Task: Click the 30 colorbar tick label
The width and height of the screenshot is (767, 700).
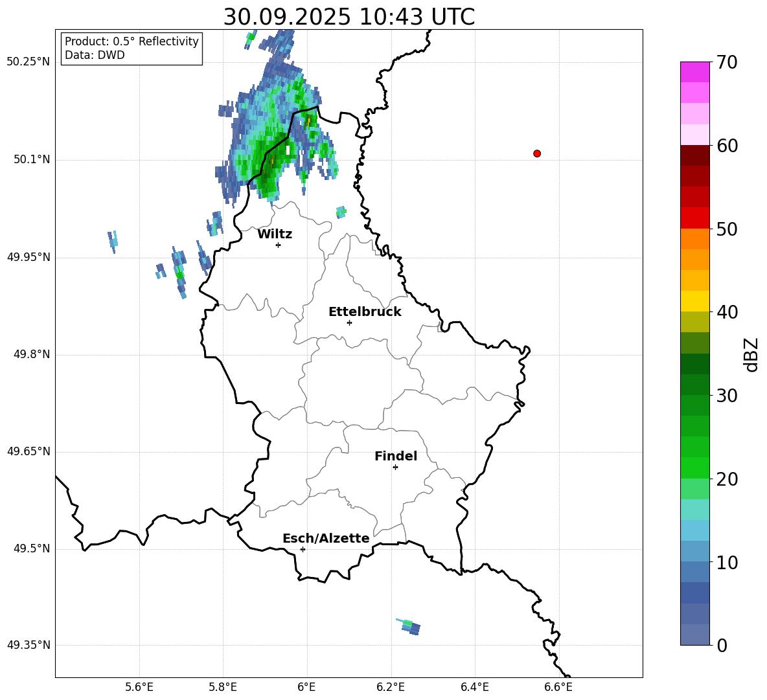Action: click(x=727, y=396)
